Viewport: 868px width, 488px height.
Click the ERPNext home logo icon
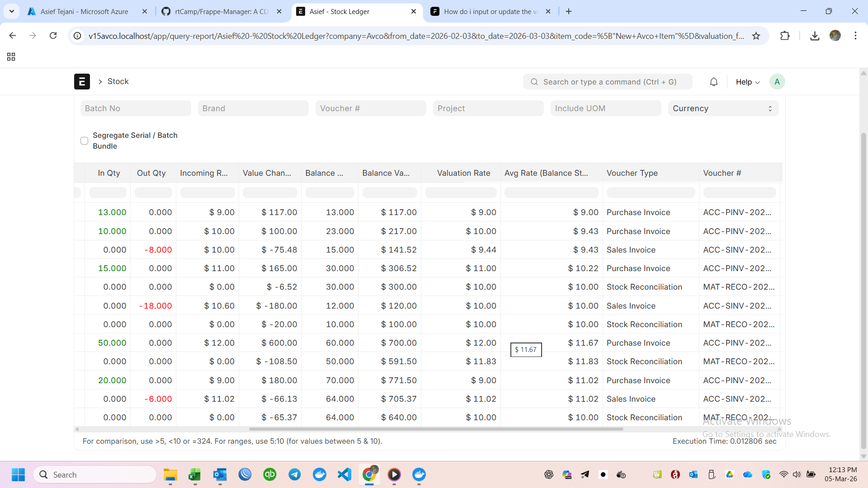coord(82,82)
